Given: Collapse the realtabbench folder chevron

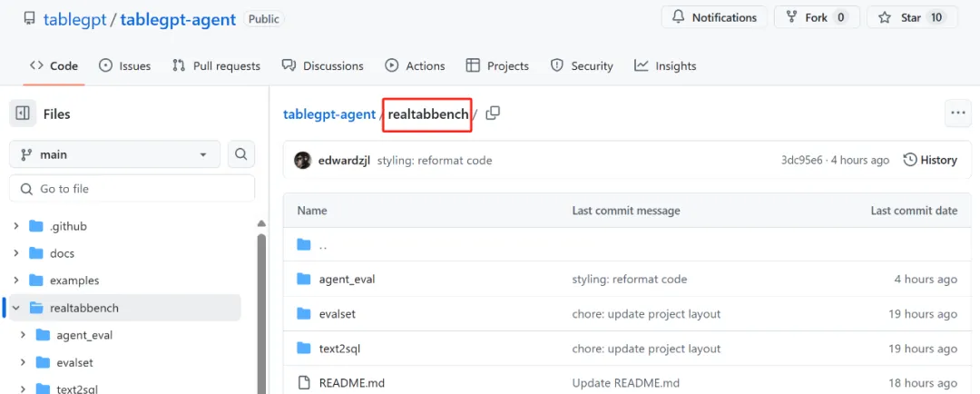Looking at the screenshot, I should click(16, 308).
